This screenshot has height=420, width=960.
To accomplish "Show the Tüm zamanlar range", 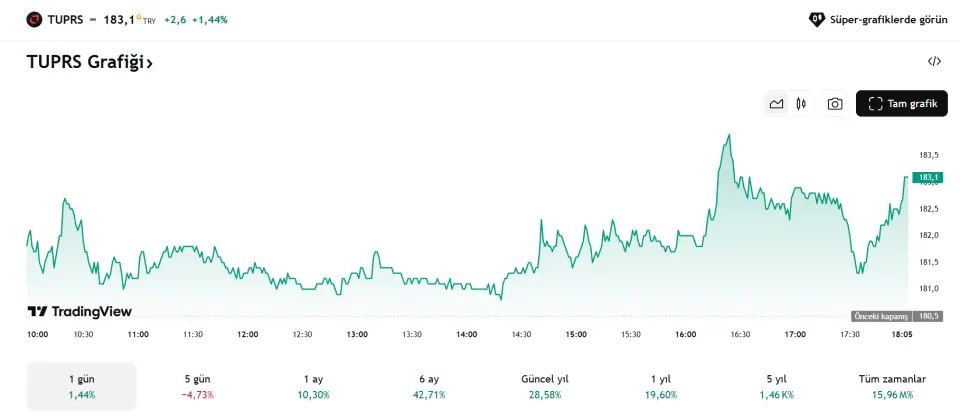I will point(892,386).
